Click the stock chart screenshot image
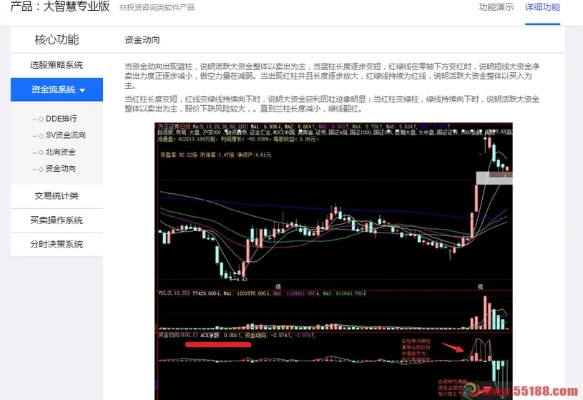The image size is (583, 400). pos(334,261)
